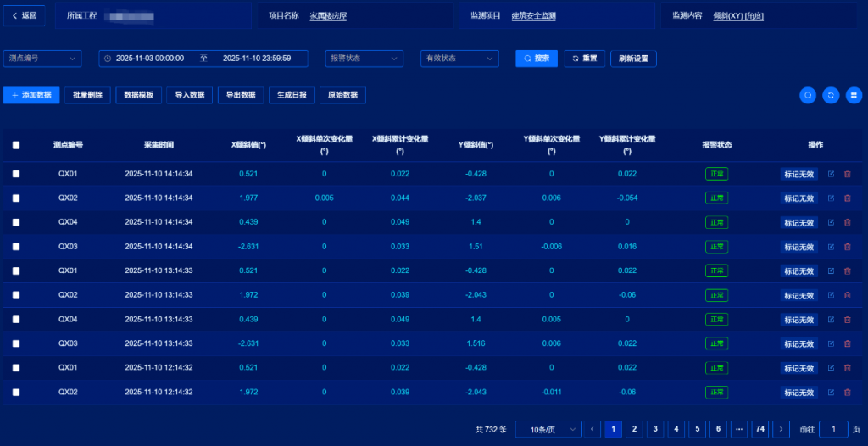Click the 导入数据 import data button
The width and height of the screenshot is (868, 446).
tap(189, 95)
